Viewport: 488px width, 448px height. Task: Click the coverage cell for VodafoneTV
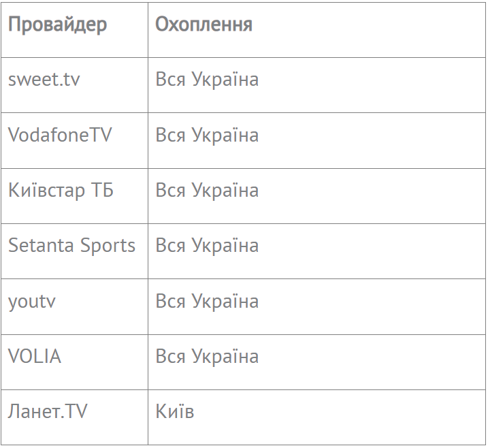coord(207,135)
